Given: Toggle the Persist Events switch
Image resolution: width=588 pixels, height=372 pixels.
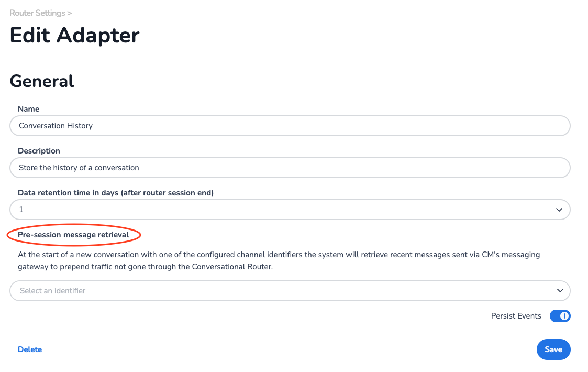Looking at the screenshot, I should pos(560,316).
